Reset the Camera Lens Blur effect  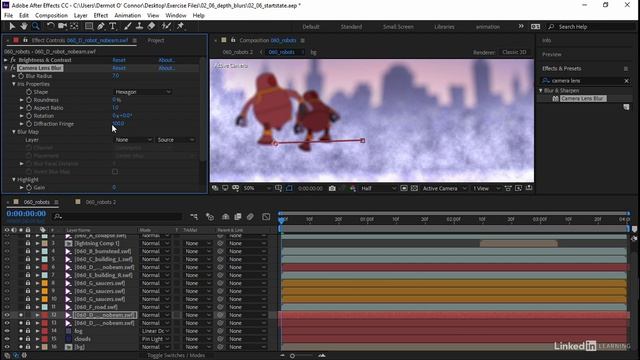point(119,68)
